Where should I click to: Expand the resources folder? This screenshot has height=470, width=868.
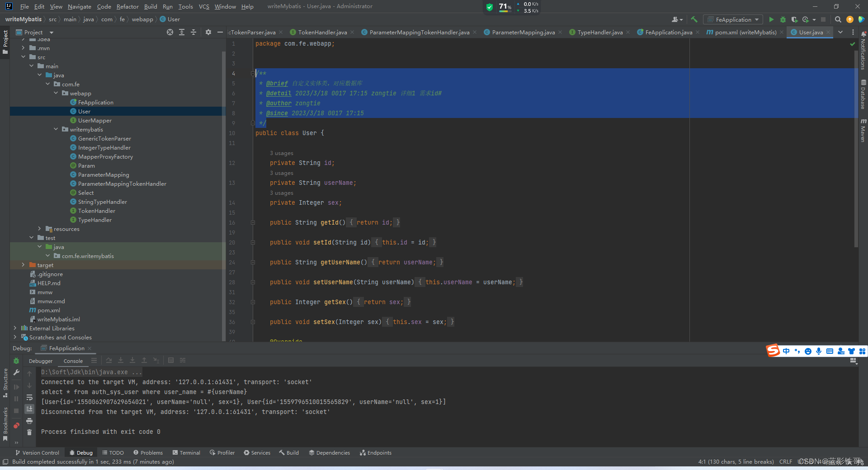(x=40, y=229)
